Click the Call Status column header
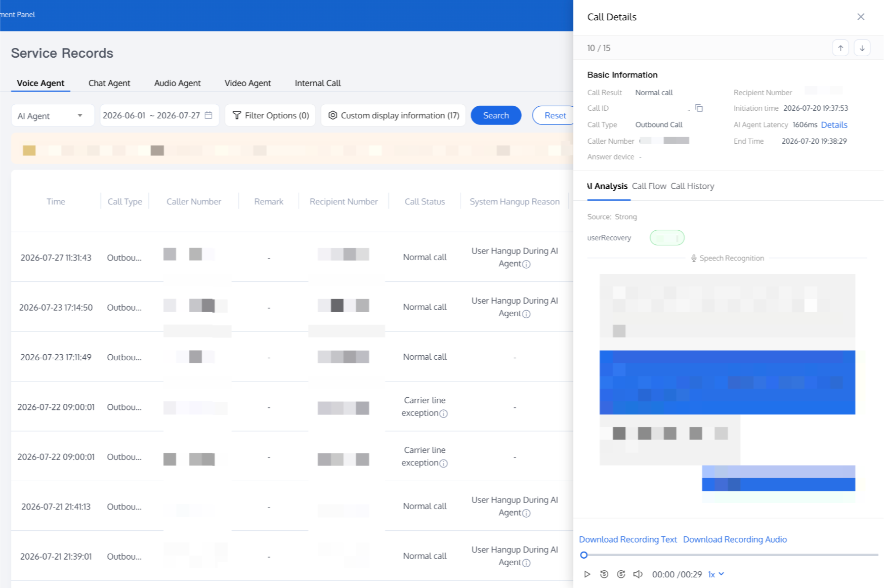Image resolution: width=884 pixels, height=588 pixels. (425, 201)
